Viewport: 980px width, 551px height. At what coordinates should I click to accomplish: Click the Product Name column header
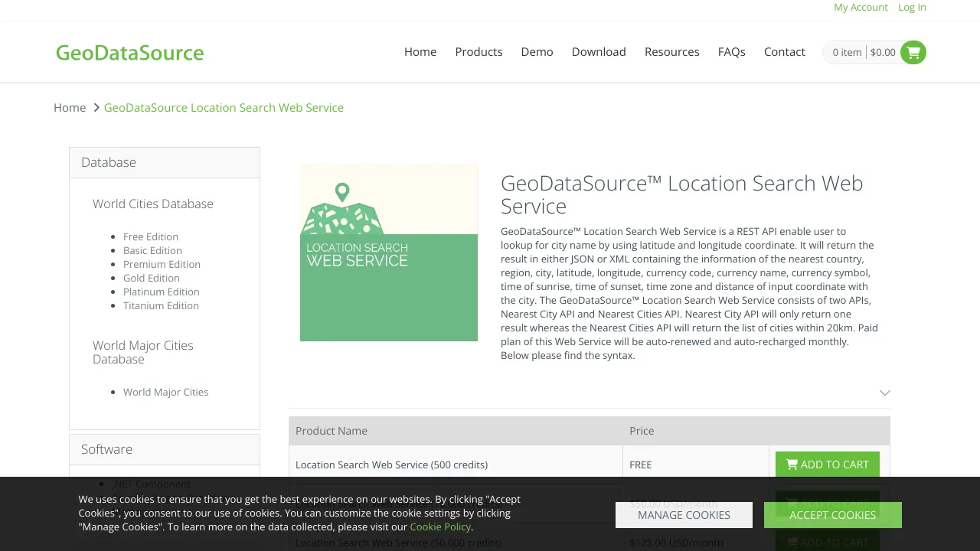(x=456, y=431)
